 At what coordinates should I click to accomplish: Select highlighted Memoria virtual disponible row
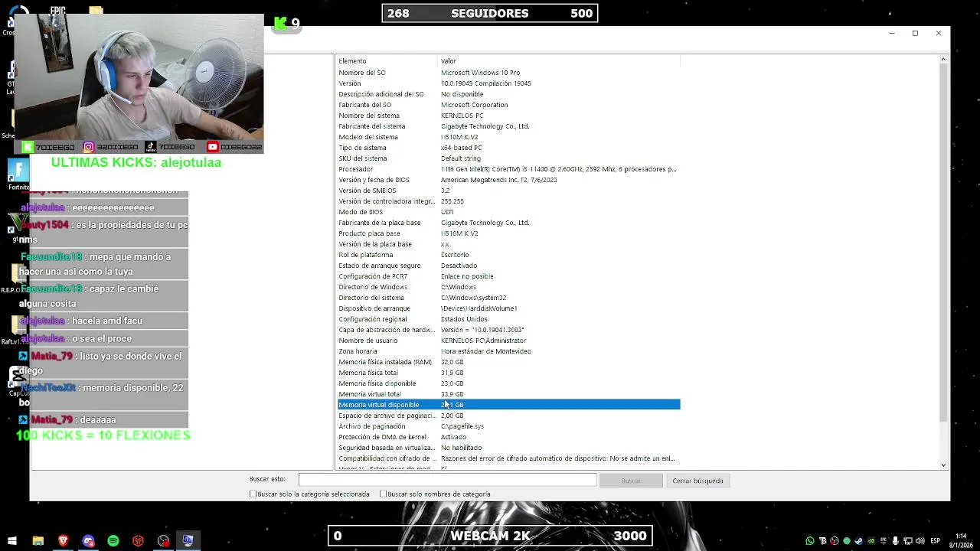508,405
